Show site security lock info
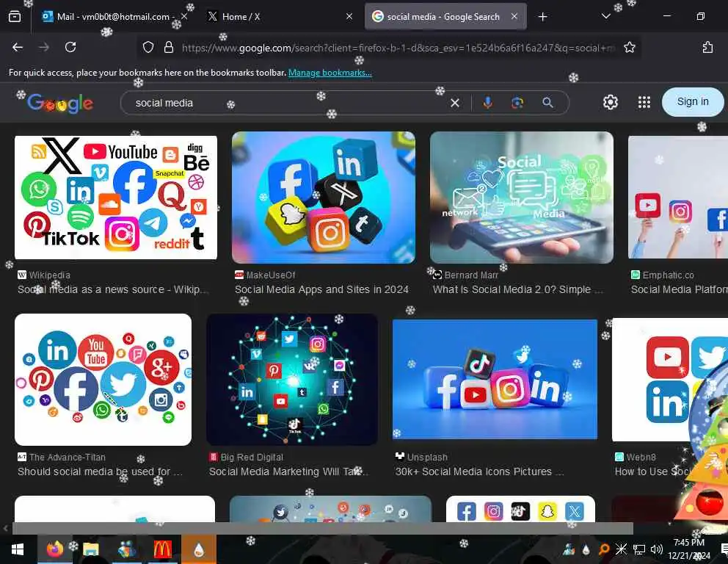728x564 pixels. point(169,48)
